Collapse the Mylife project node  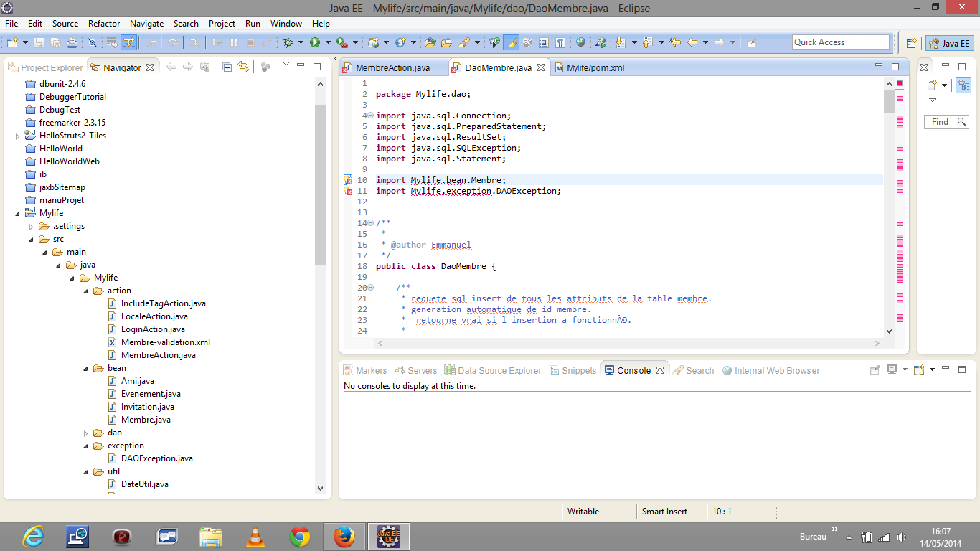tap(17, 213)
